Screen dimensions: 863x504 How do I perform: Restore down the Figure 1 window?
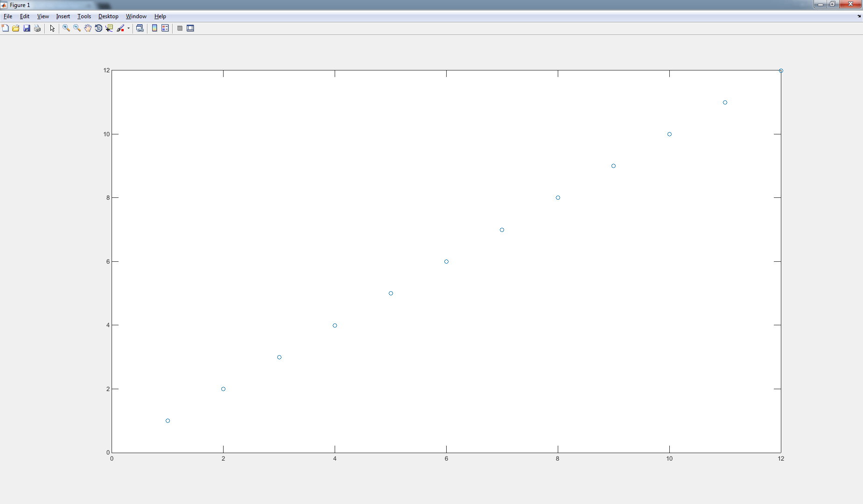point(833,4)
